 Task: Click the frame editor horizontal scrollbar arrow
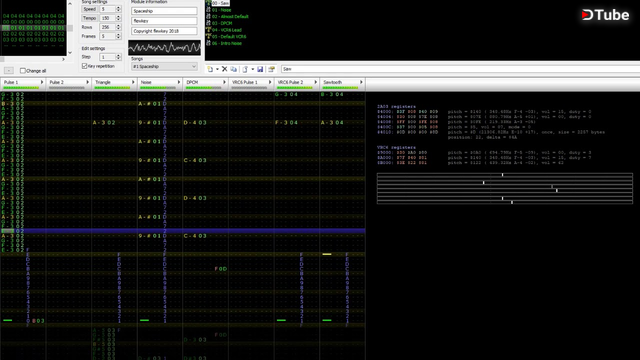[63, 60]
